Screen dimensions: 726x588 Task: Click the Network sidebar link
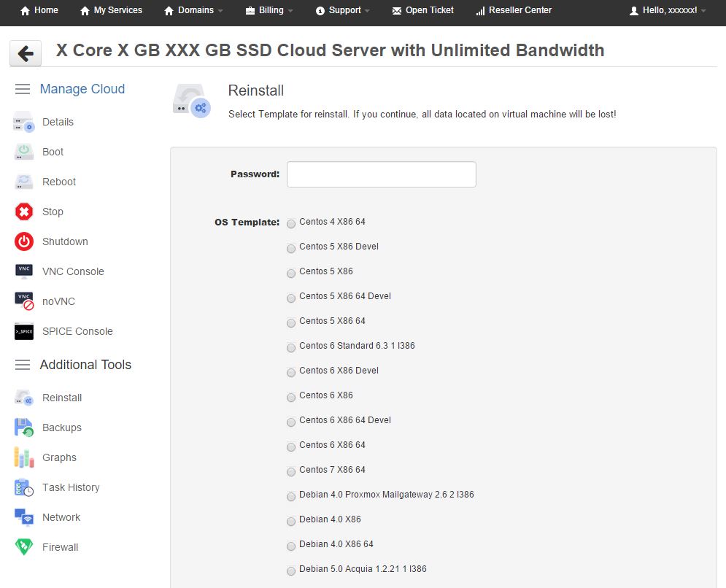tap(61, 517)
